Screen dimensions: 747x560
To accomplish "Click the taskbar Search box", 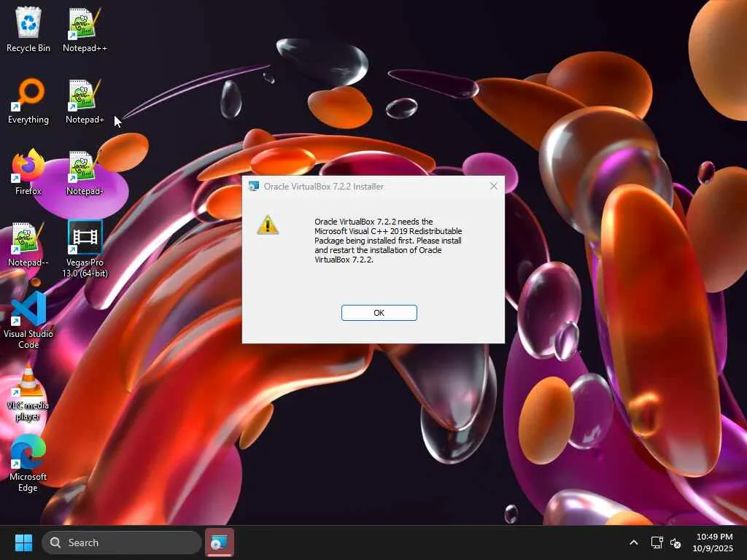I will click(x=122, y=542).
